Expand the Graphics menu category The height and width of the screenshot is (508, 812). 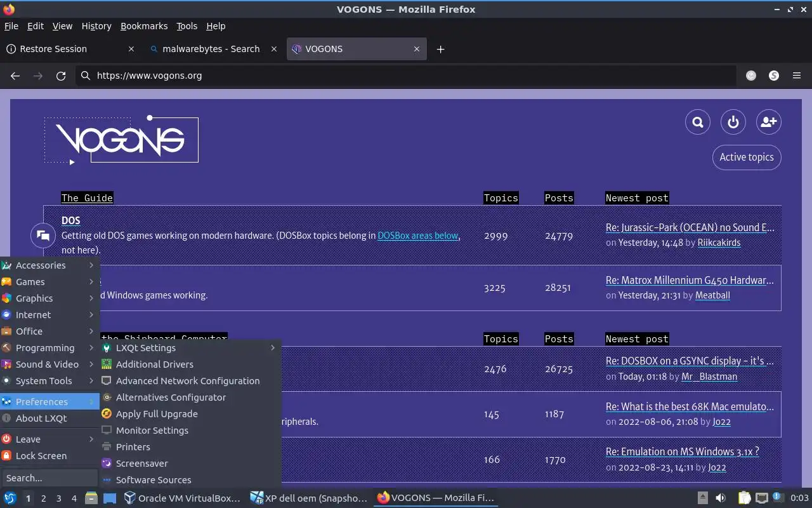pyautogui.click(x=49, y=298)
